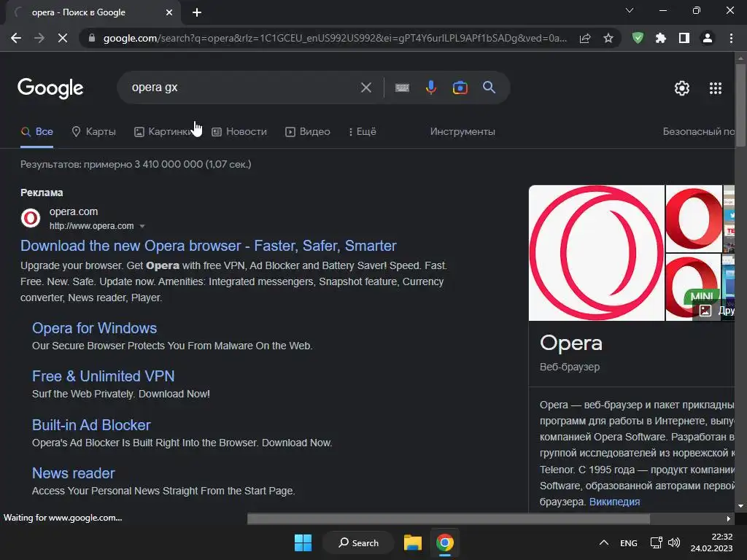Toggle the browser side panel
The height and width of the screenshot is (560, 747).
(x=684, y=38)
